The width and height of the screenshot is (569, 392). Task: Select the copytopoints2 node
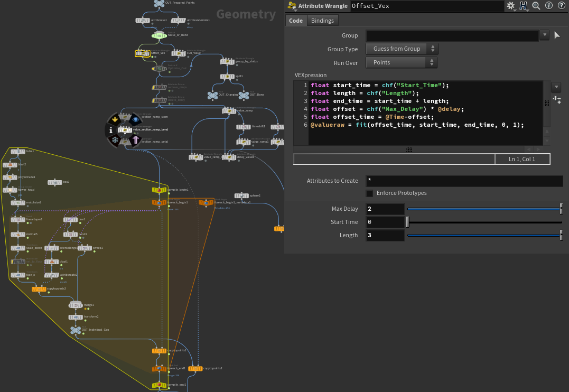pyautogui.click(x=195, y=368)
